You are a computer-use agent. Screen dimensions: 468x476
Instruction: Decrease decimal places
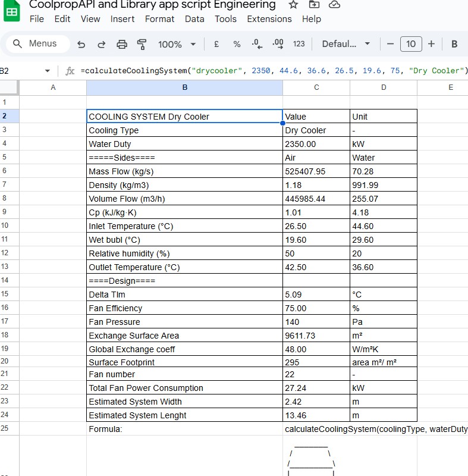click(257, 44)
